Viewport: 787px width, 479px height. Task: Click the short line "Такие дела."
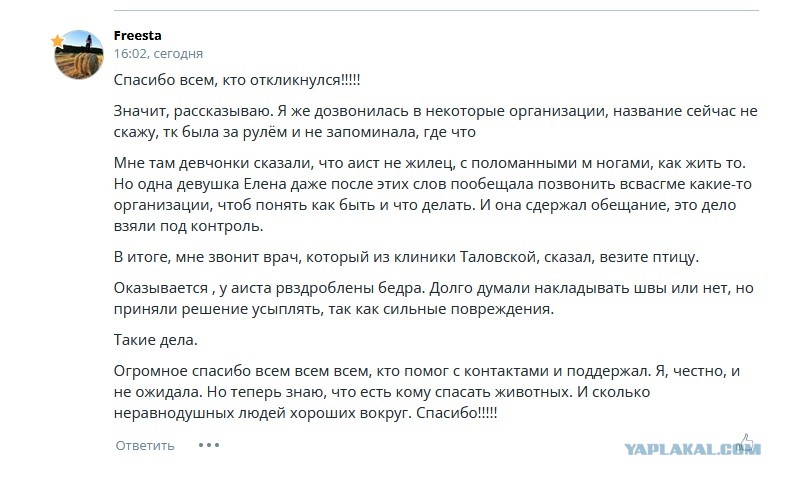click(x=156, y=340)
